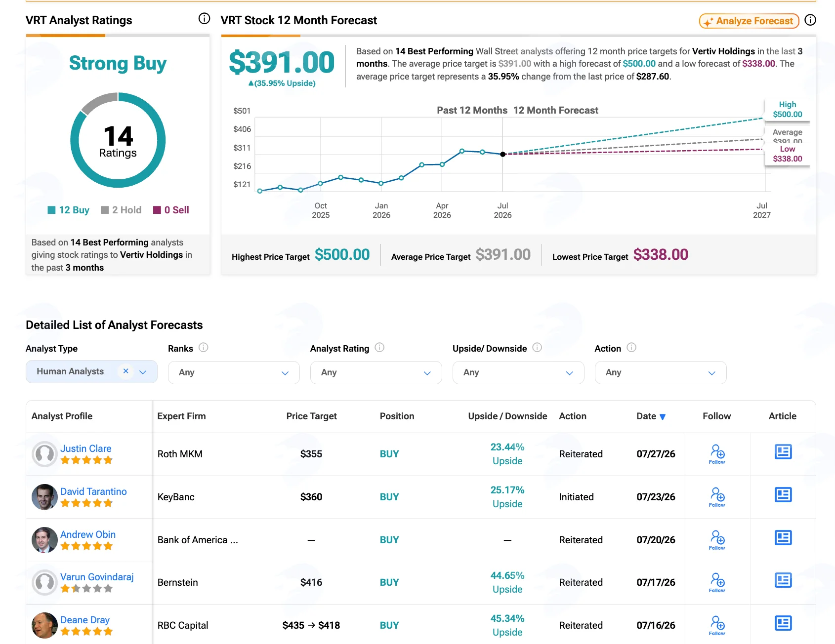Click the BUY position for Bank of America
Image resolution: width=835 pixels, height=644 pixels.
(x=389, y=540)
